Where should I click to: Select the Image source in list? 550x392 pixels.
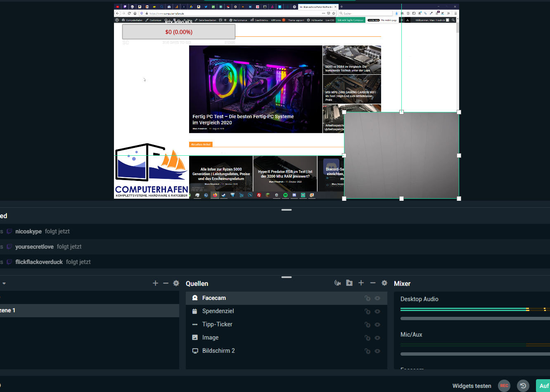[210, 337]
